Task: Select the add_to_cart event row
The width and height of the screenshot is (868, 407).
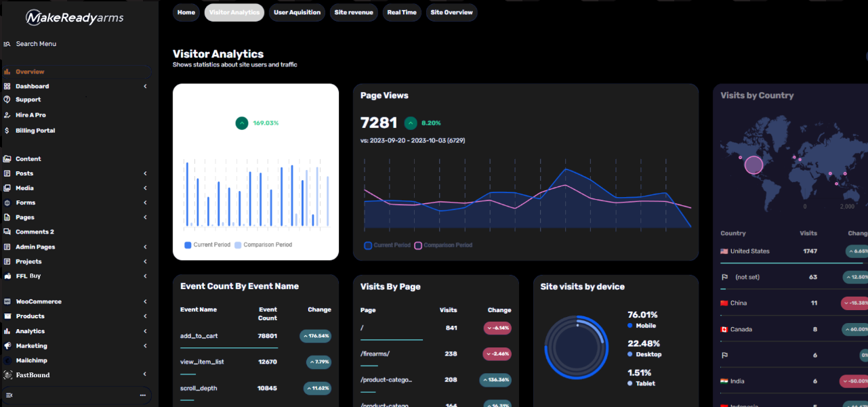Action: click(199, 336)
